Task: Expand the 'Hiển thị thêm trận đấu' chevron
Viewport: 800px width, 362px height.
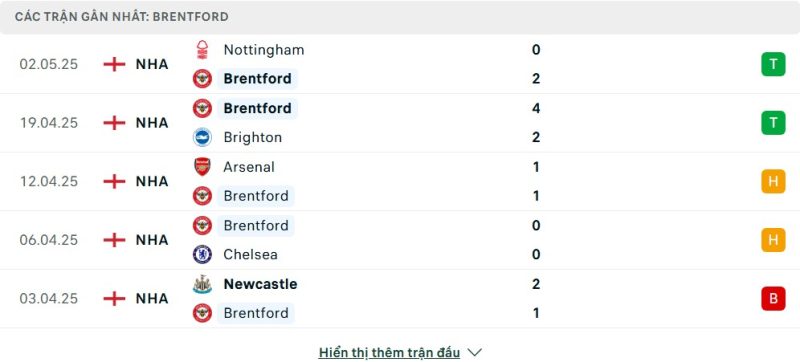Action: pyautogui.click(x=474, y=352)
